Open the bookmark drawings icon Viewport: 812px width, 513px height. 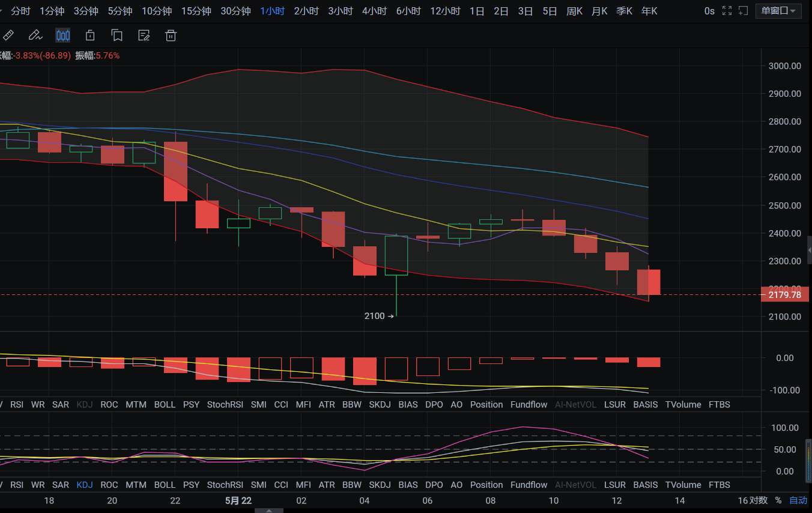click(x=117, y=35)
